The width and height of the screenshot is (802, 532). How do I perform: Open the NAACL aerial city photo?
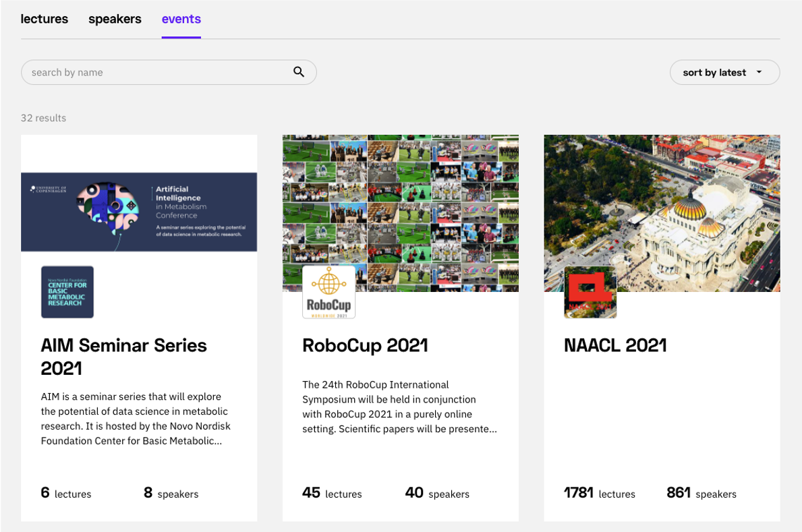(x=662, y=213)
